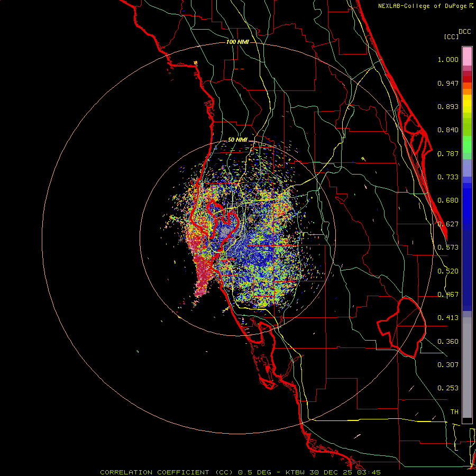Click the 03:45 timestamp
Screen dimensions: 476x476
369,472
